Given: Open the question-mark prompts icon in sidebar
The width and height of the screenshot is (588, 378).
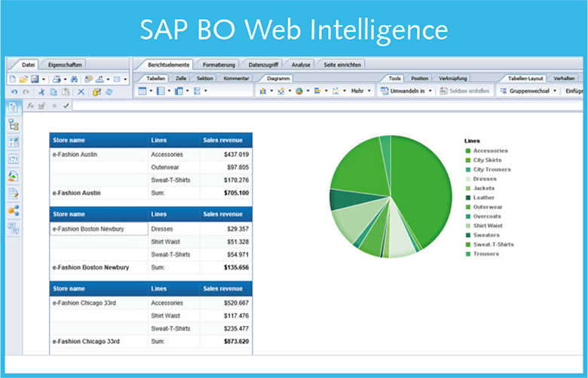Looking at the screenshot, I should (x=13, y=158).
